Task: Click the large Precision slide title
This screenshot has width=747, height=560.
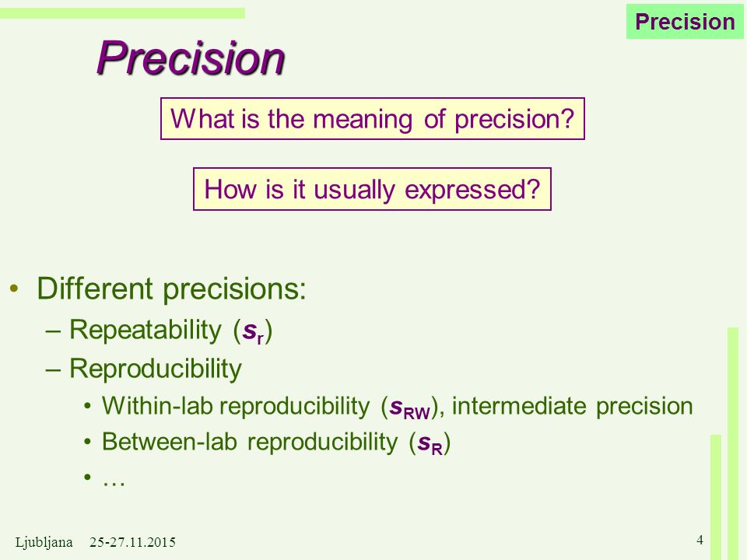Action: (191, 58)
